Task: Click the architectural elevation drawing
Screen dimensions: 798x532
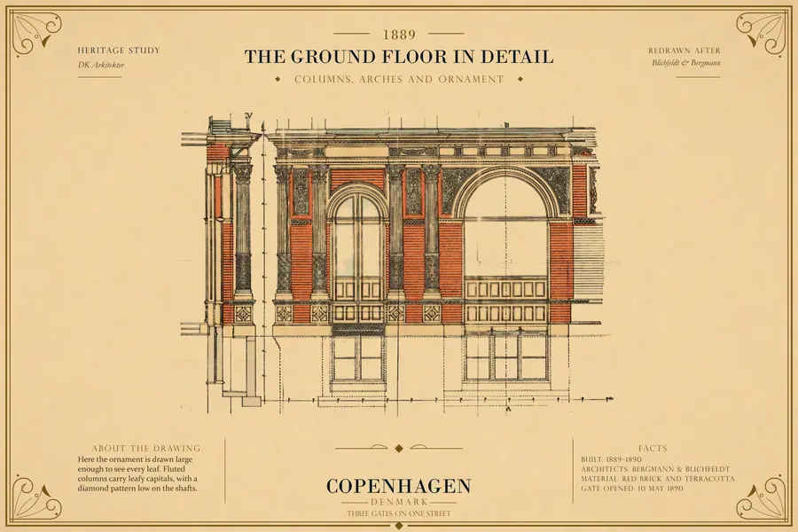Action: pos(397,262)
